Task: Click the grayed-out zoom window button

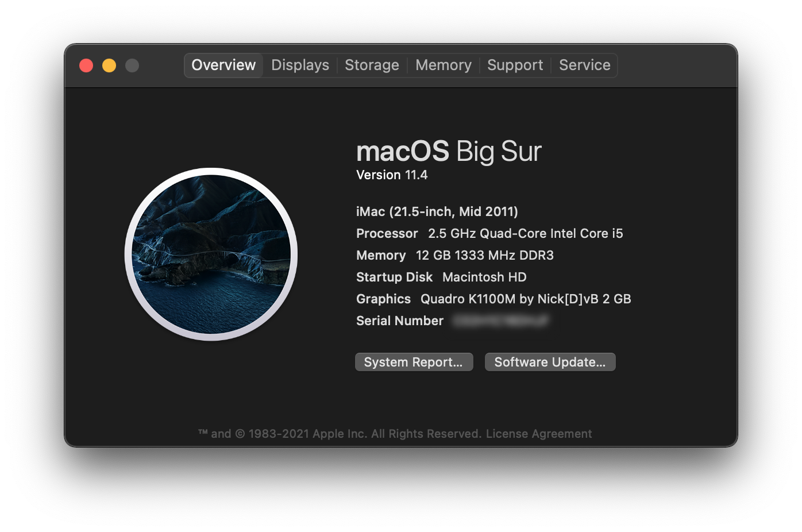Action: click(x=132, y=65)
